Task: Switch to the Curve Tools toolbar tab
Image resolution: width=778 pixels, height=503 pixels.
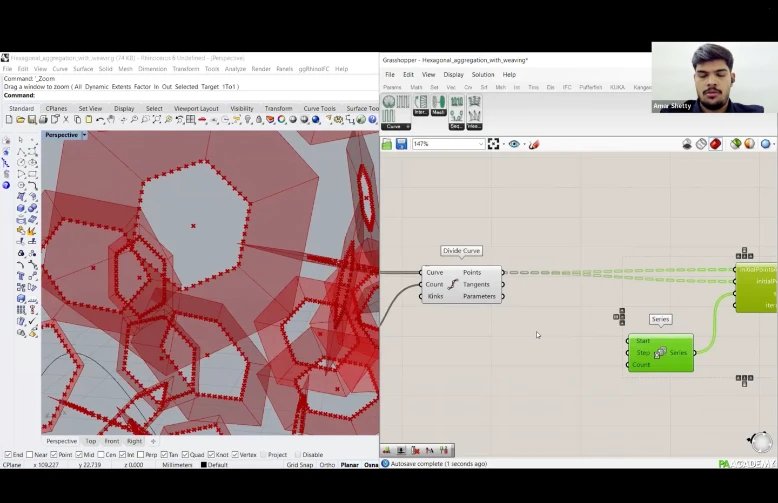Action: click(x=319, y=108)
